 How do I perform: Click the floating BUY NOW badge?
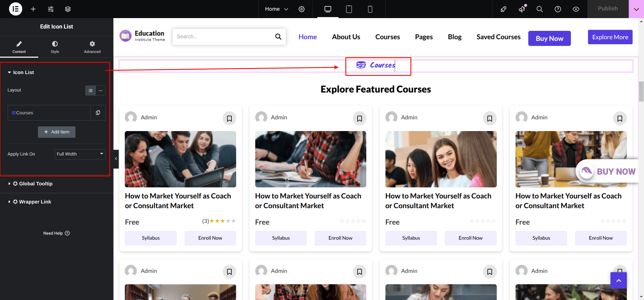(607, 171)
